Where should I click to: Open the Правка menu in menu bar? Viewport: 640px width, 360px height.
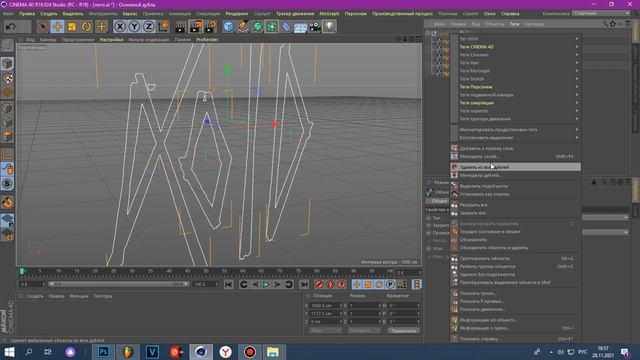[x=27, y=13]
